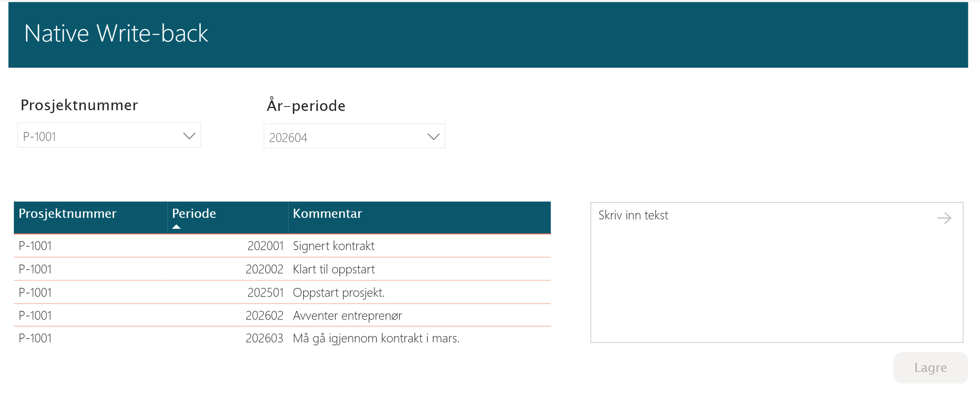Viewport: 980px width, 393px height.
Task: Select the row with comment Avventer entreprenør
Action: (268, 315)
